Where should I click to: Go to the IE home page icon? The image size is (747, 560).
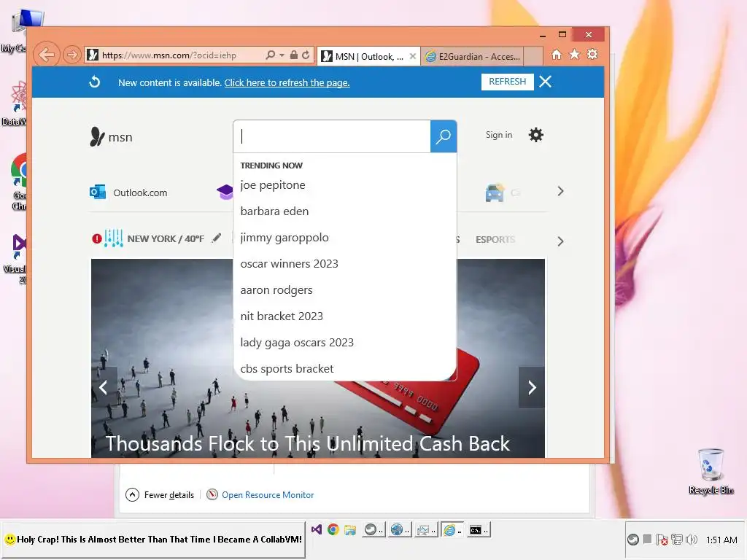click(557, 54)
